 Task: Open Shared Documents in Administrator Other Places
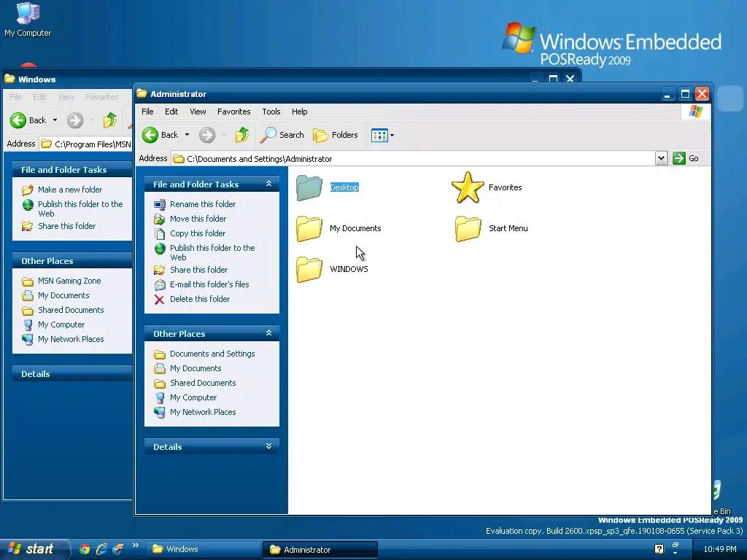[203, 383]
